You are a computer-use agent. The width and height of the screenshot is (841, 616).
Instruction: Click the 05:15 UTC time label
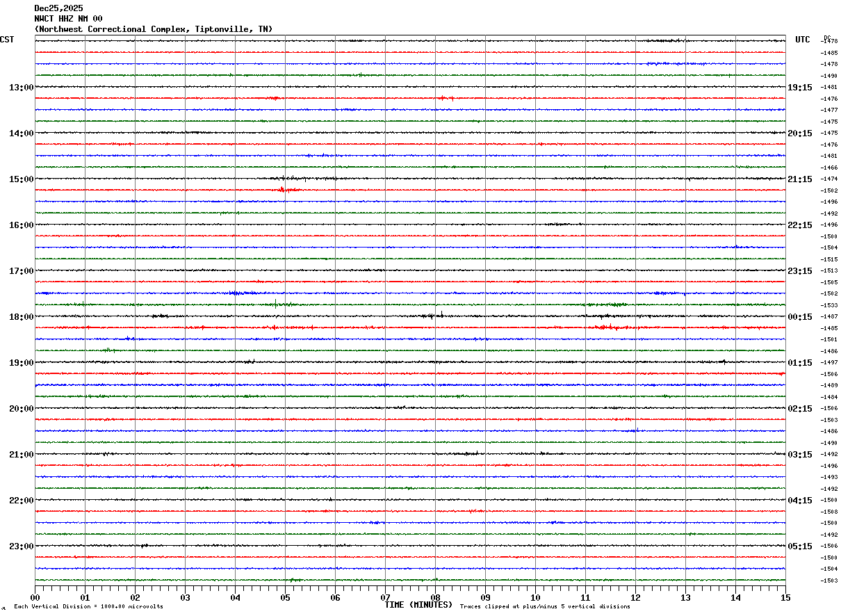[x=800, y=546]
